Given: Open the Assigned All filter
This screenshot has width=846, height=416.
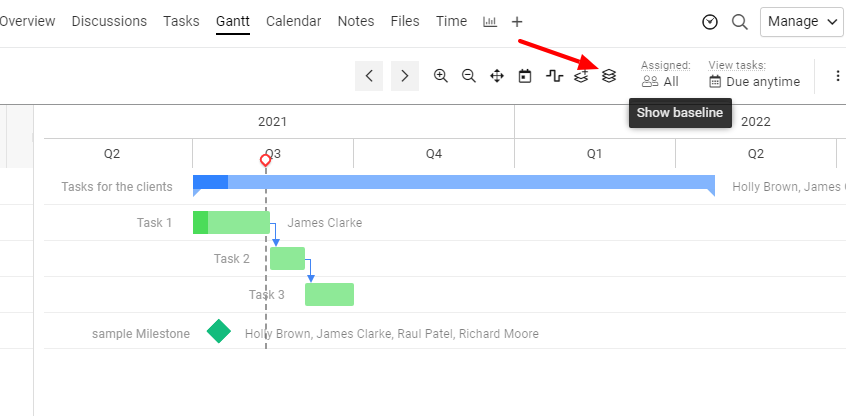Looking at the screenshot, I should pos(665,76).
